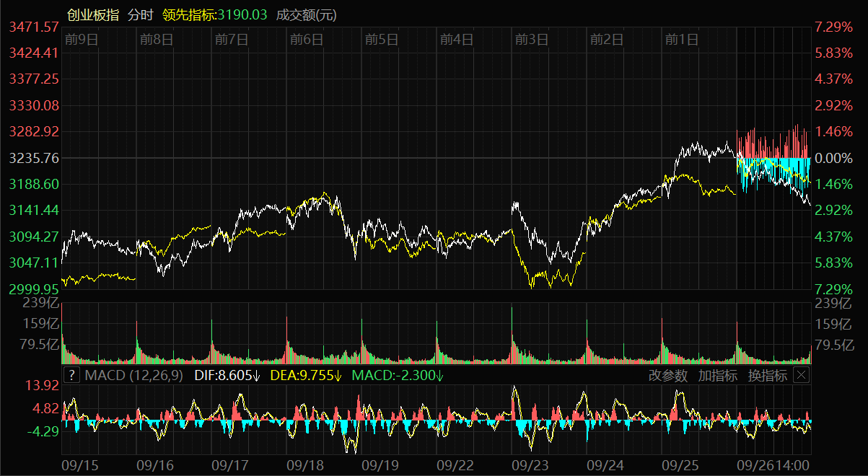Select the 前5日 day marker
Viewport: 868px width, 476px height.
tap(381, 40)
